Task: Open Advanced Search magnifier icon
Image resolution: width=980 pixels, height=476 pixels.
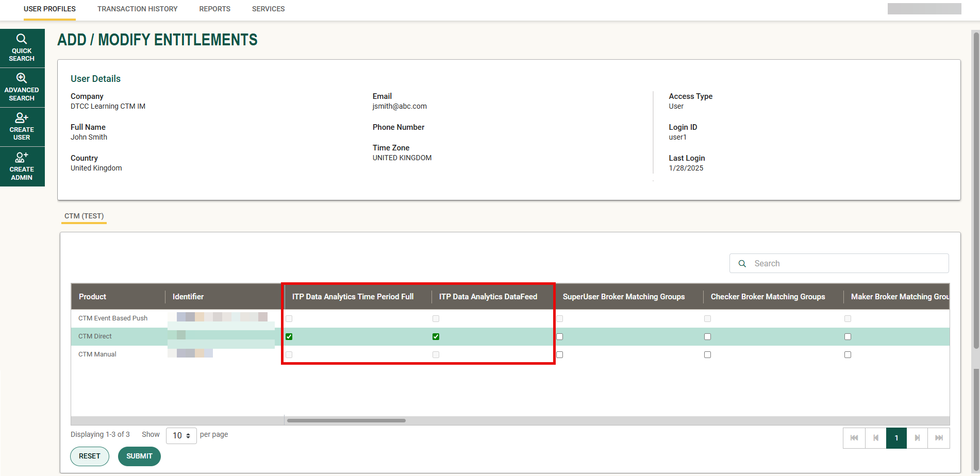Action: (x=22, y=78)
